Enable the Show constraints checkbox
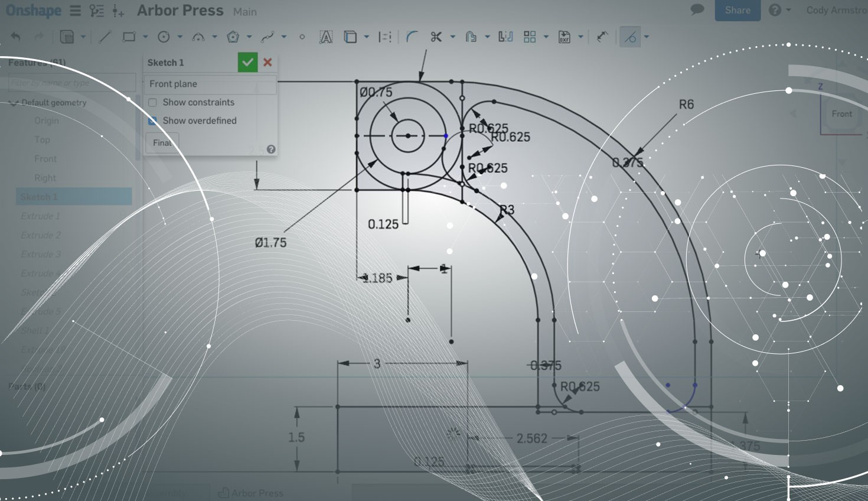This screenshot has width=868, height=501. pos(152,102)
